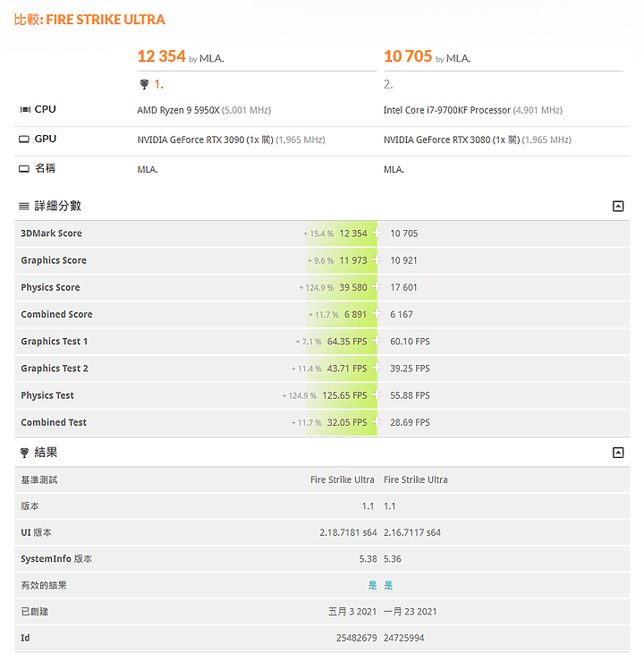Click plus icon in Combined Test row
The image size is (644, 653).
coord(377,422)
